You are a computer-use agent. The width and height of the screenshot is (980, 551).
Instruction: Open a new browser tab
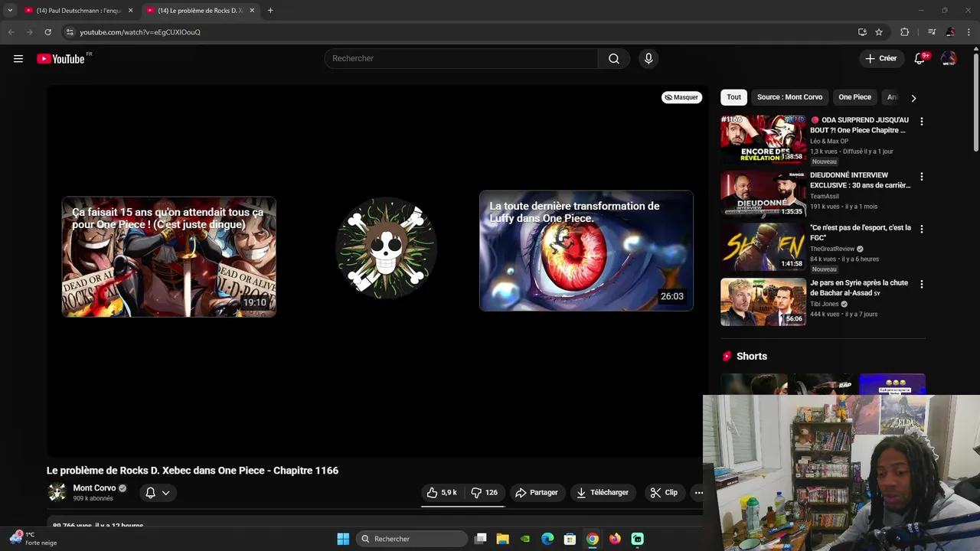tap(270, 11)
